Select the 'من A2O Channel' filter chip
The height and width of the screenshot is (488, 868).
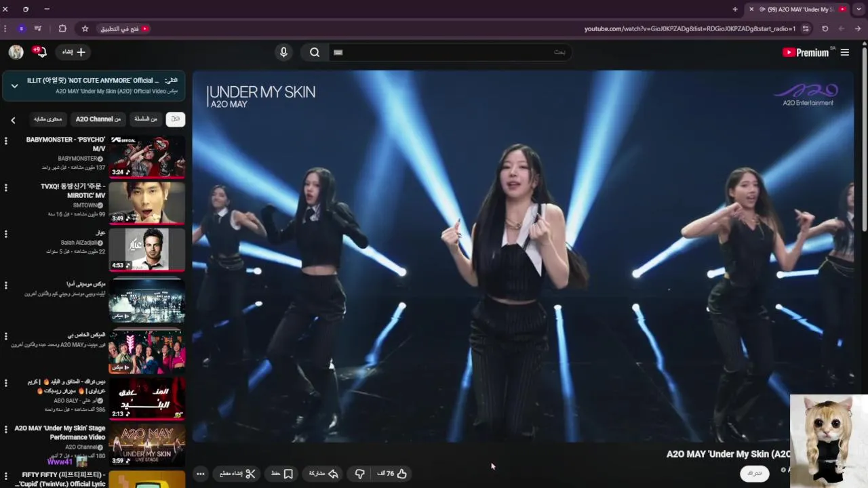coord(98,119)
